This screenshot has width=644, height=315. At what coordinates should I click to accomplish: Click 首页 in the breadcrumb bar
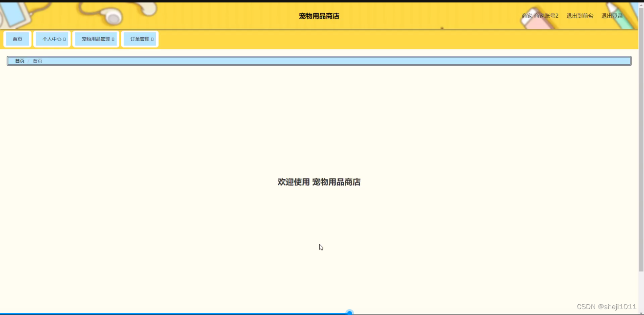point(20,61)
